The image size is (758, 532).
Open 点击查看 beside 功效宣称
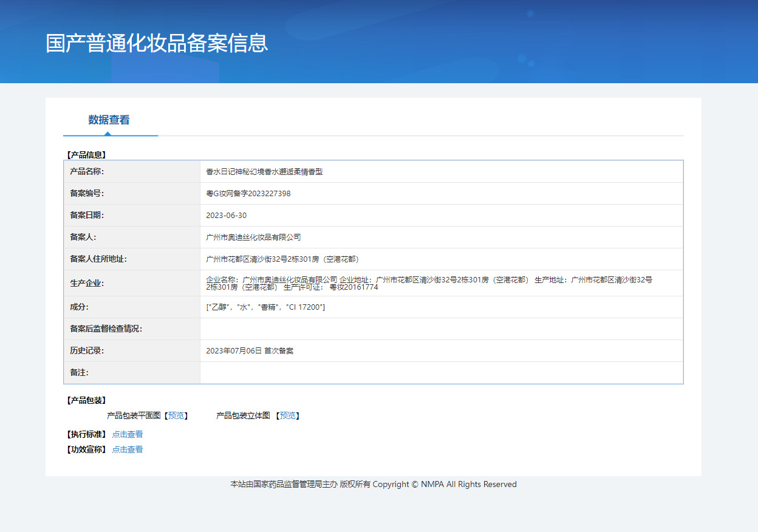coord(128,449)
